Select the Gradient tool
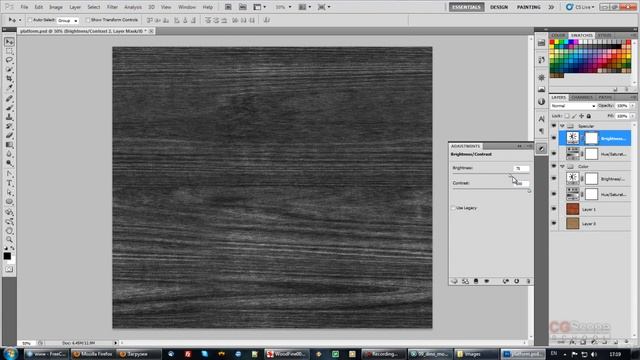The width and height of the screenshot is (640, 360). pyautogui.click(x=9, y=145)
